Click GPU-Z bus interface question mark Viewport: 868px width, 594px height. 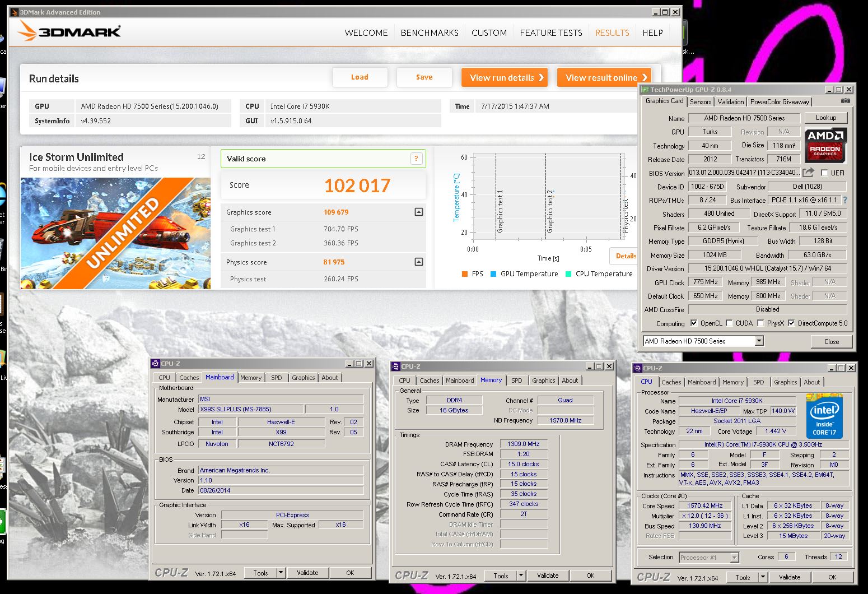(x=845, y=200)
